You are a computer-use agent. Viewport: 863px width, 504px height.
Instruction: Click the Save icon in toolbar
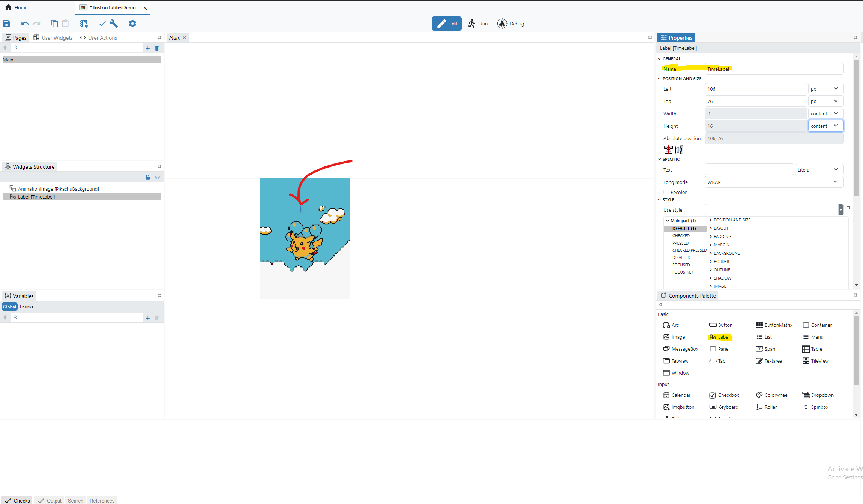[x=6, y=24]
